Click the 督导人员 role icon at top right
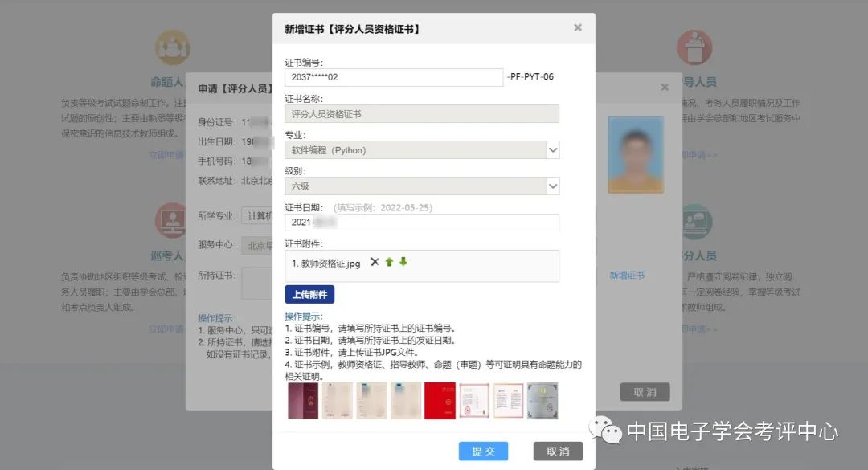This screenshot has width=868, height=470. tap(694, 47)
